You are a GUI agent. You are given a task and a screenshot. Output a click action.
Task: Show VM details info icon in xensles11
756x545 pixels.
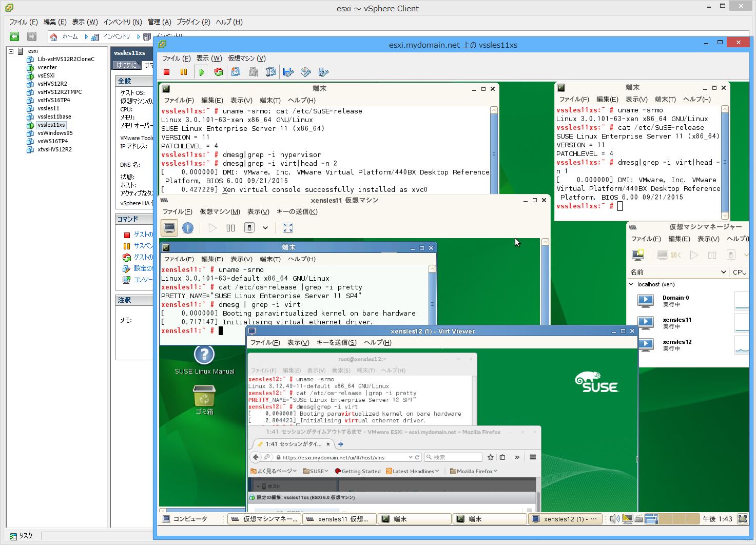coord(188,228)
